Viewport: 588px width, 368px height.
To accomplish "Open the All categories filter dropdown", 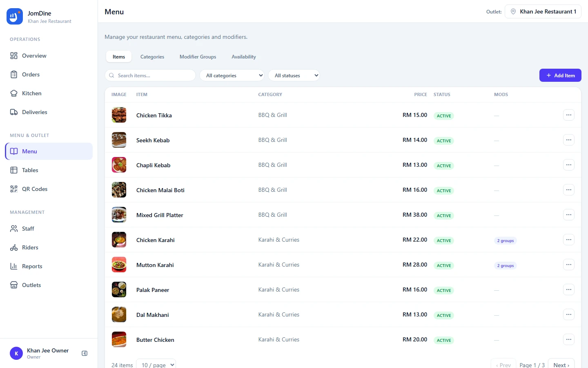I will [232, 75].
